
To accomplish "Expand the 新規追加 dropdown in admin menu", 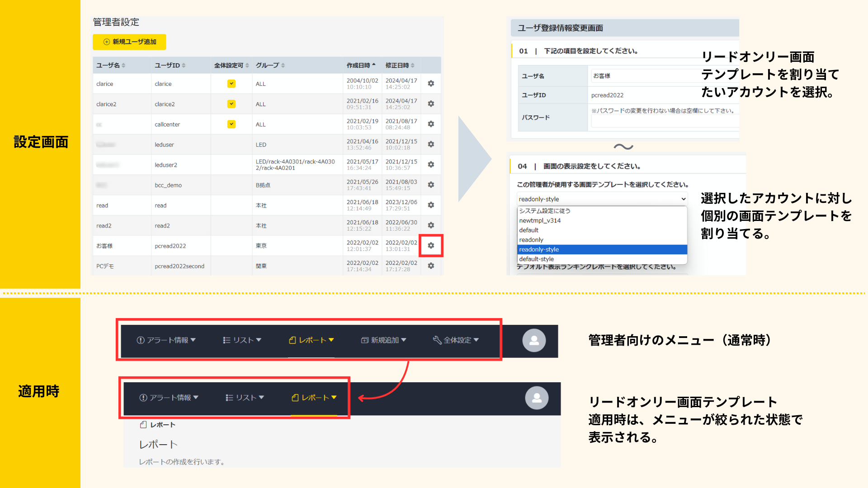I will tap(384, 340).
